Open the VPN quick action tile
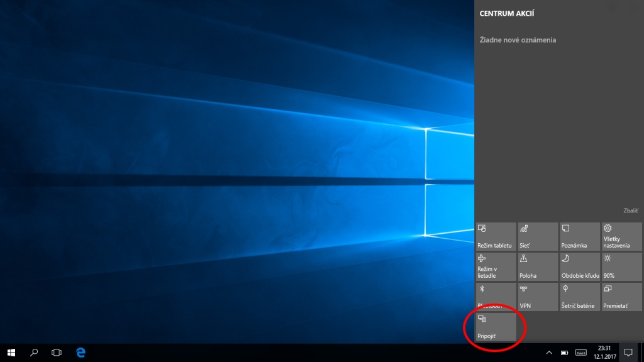The width and height of the screenshot is (644, 362). coord(537,297)
